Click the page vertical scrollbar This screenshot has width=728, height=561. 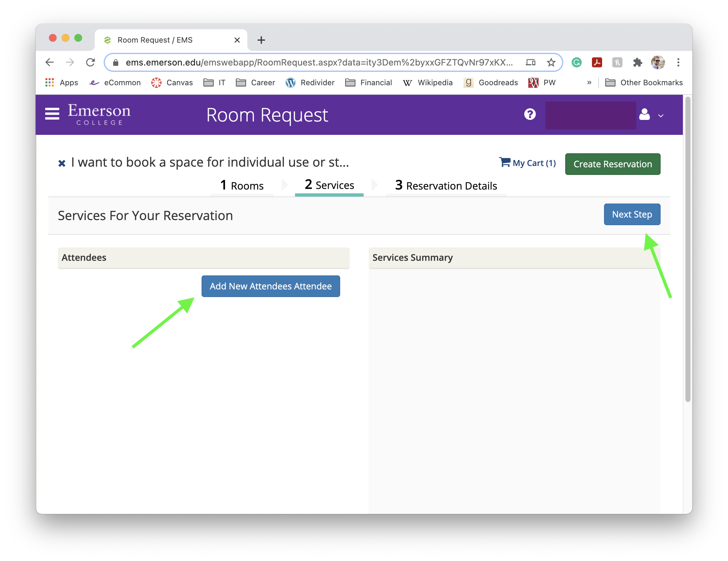pyautogui.click(x=687, y=249)
